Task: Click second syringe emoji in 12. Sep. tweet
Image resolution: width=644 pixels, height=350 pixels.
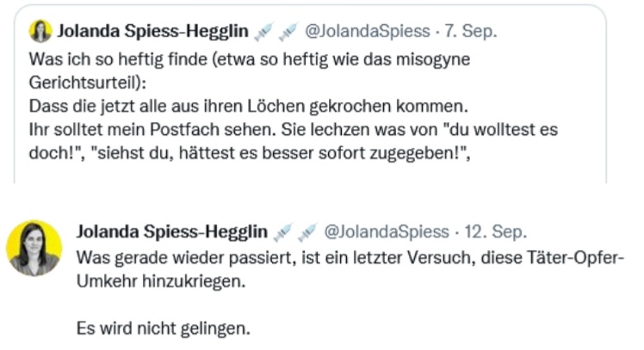Action: pos(307,232)
